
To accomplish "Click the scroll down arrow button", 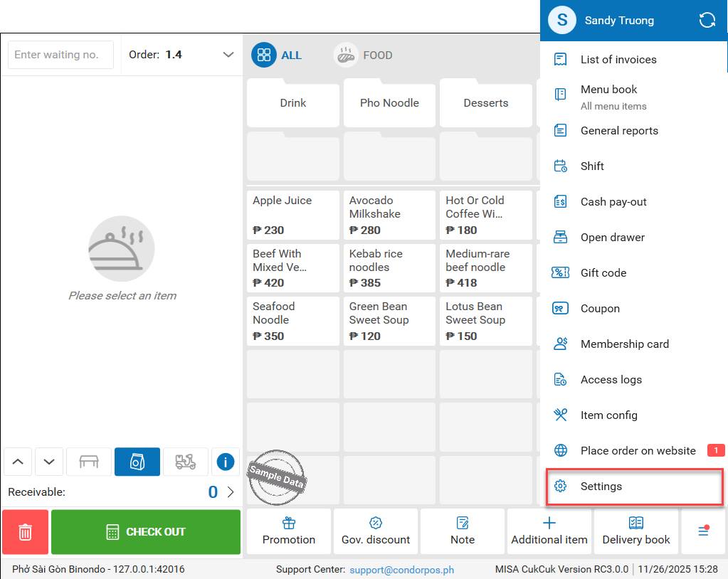I will click(x=49, y=462).
